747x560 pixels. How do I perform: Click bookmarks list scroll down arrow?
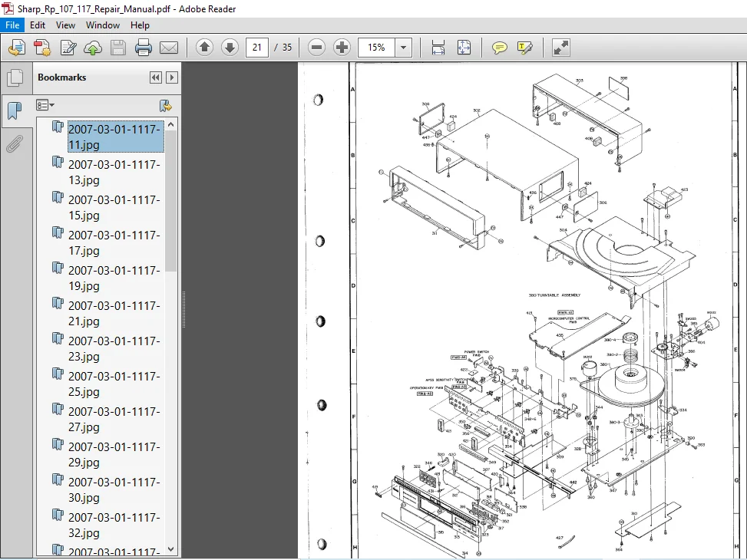171,549
